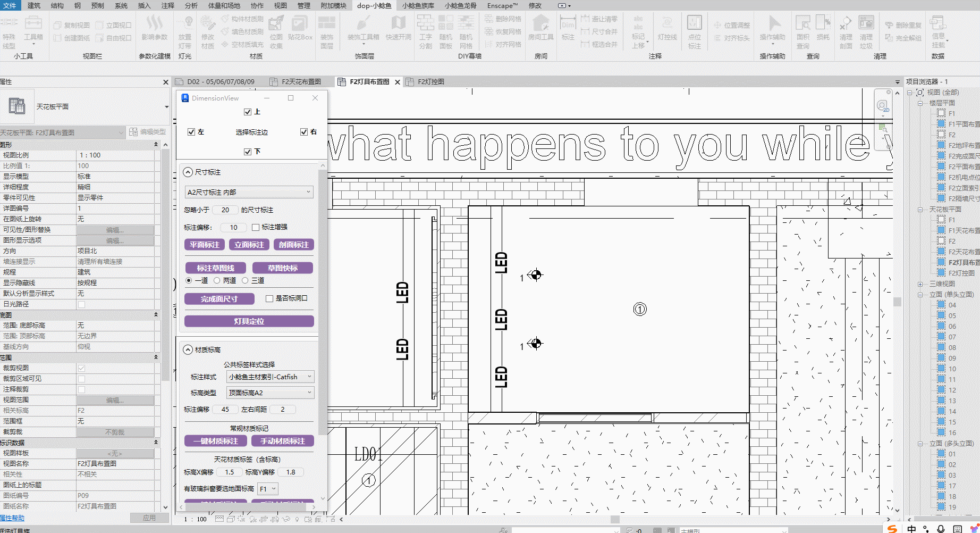Viewport: 980px width, 533px height.
Task: Open the 房间工具 room tool
Action: tap(540, 29)
